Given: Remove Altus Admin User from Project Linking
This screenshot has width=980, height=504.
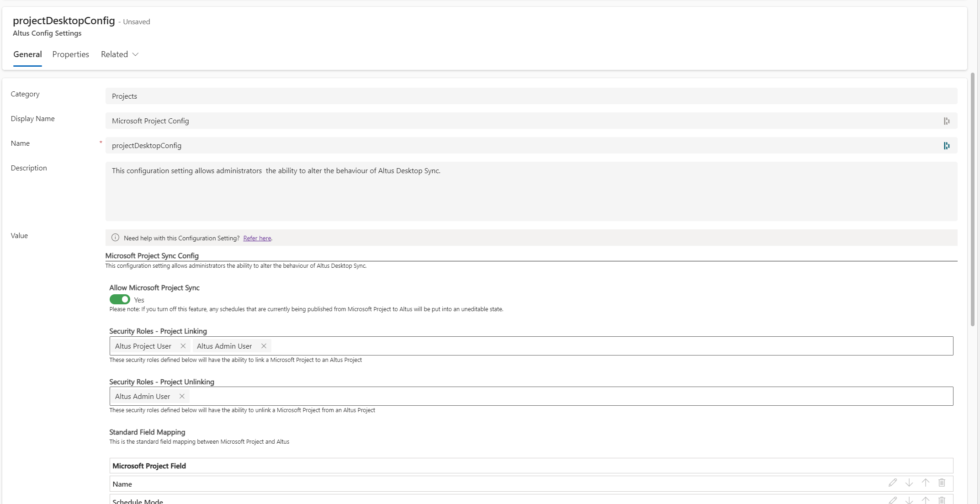Looking at the screenshot, I should [x=264, y=346].
